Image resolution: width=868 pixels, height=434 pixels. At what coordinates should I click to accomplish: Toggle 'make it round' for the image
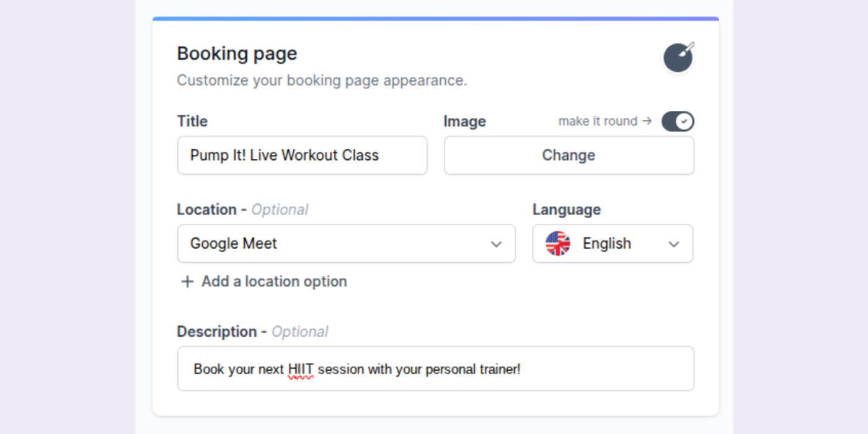(678, 122)
